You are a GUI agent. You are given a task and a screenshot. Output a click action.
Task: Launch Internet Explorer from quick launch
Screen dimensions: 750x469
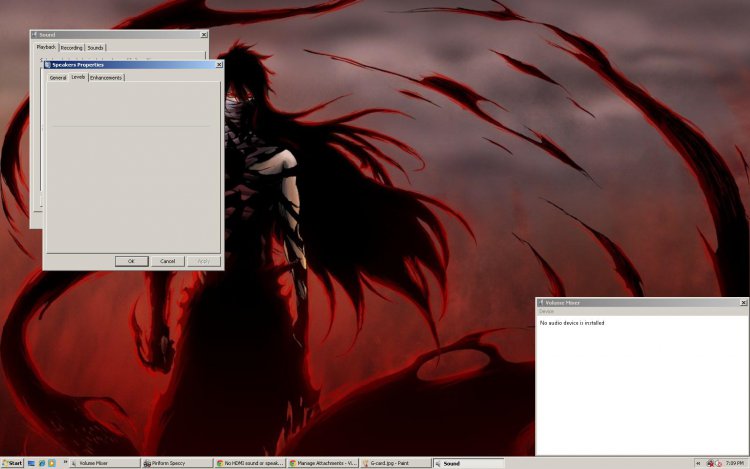pos(42,463)
